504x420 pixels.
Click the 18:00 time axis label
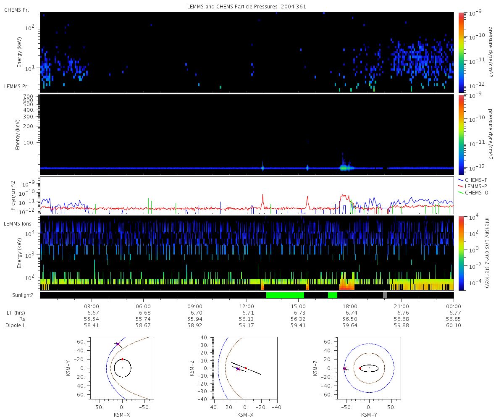[x=350, y=306]
